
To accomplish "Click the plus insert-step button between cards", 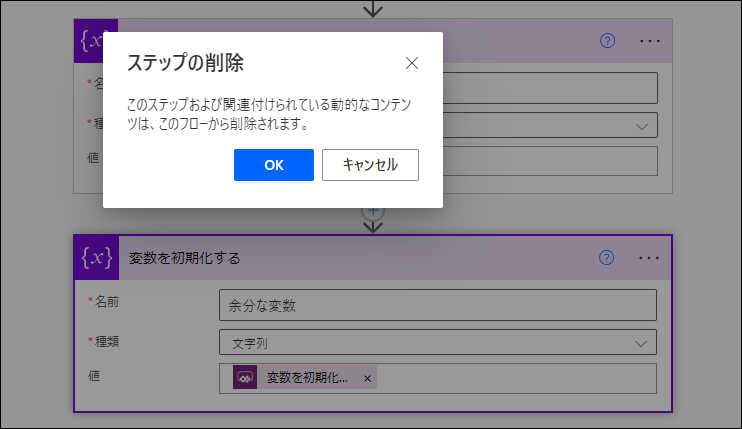I will pyautogui.click(x=373, y=212).
